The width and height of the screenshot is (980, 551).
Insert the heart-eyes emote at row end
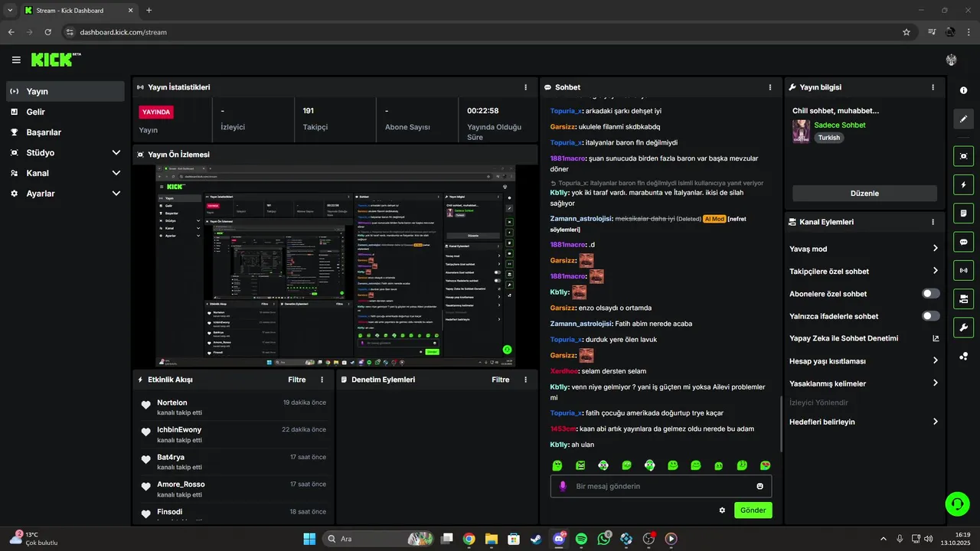[x=765, y=465]
